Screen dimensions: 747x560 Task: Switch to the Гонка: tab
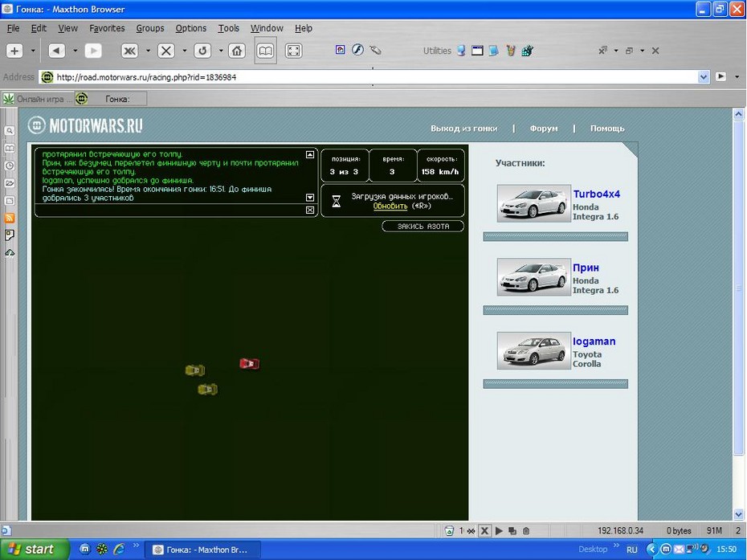(x=111, y=99)
